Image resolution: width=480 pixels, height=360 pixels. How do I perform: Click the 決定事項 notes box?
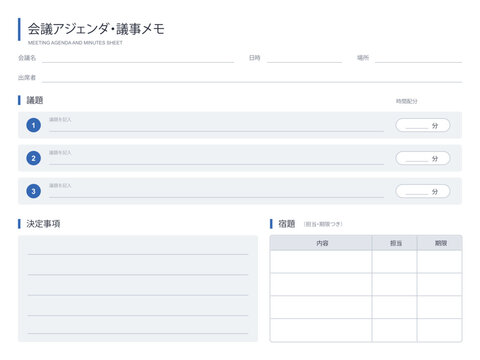(x=138, y=289)
